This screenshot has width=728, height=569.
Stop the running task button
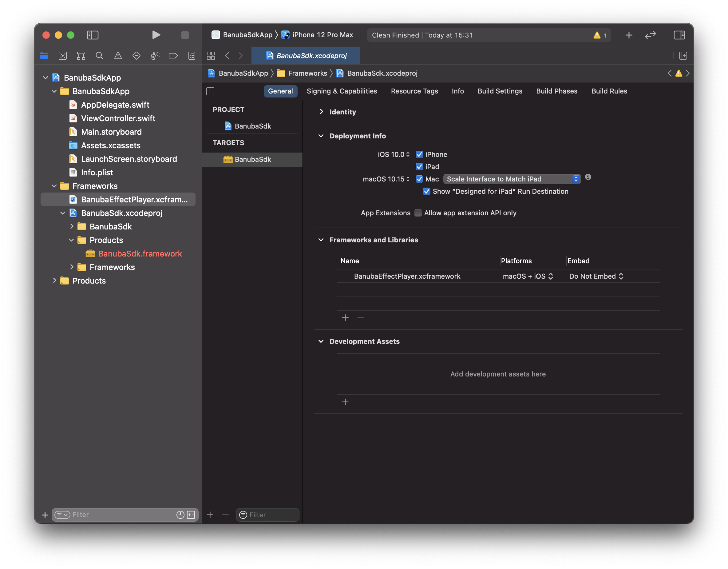(185, 35)
